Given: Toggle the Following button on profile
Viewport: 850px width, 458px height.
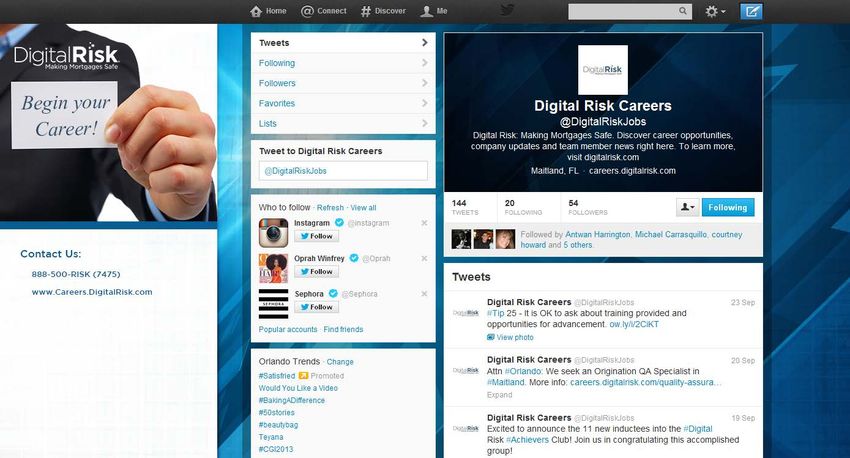Looking at the screenshot, I should pyautogui.click(x=727, y=207).
